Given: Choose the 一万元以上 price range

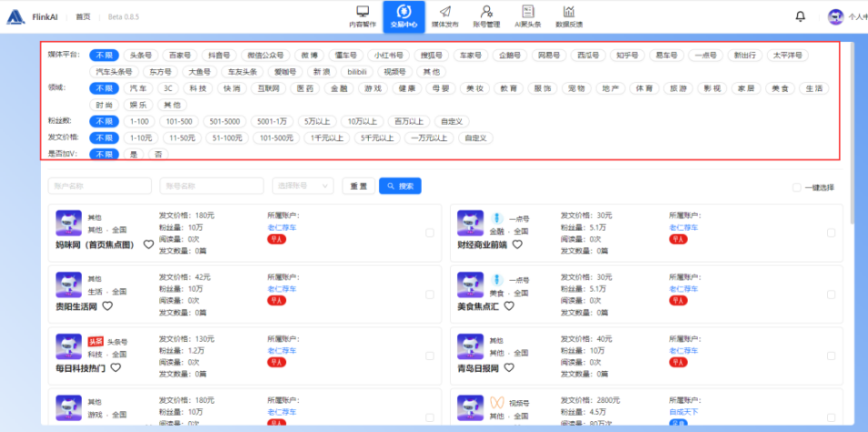Looking at the screenshot, I should point(429,138).
